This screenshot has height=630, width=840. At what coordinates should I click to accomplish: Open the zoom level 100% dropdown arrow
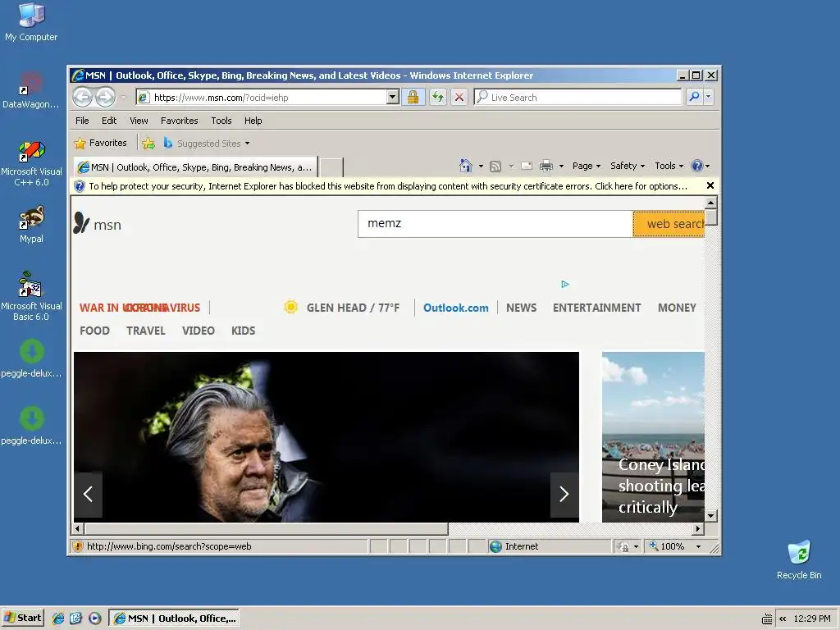pyautogui.click(x=698, y=546)
